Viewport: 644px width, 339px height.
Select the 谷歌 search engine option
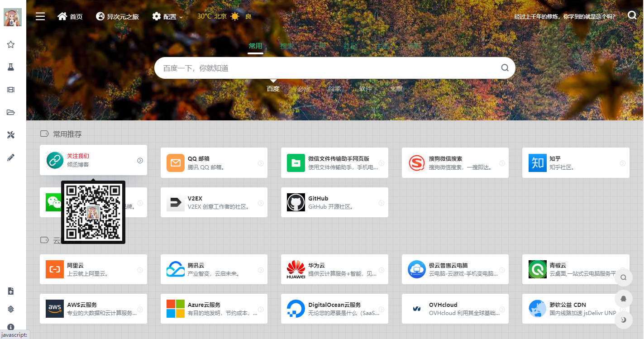point(334,89)
